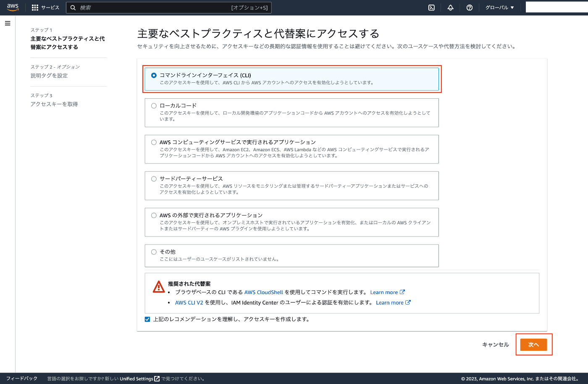Go to step アクセスキーを取得
Image resolution: width=588 pixels, height=384 pixels.
tap(54, 104)
